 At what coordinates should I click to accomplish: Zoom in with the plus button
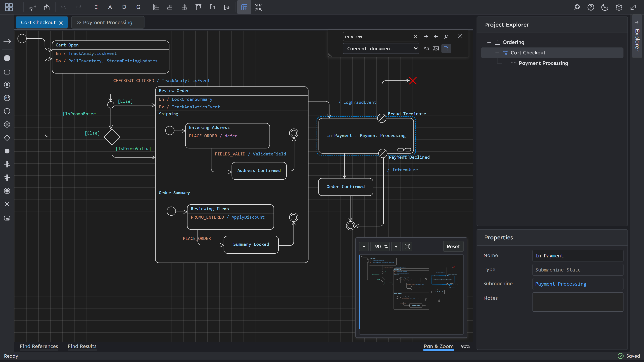396,247
